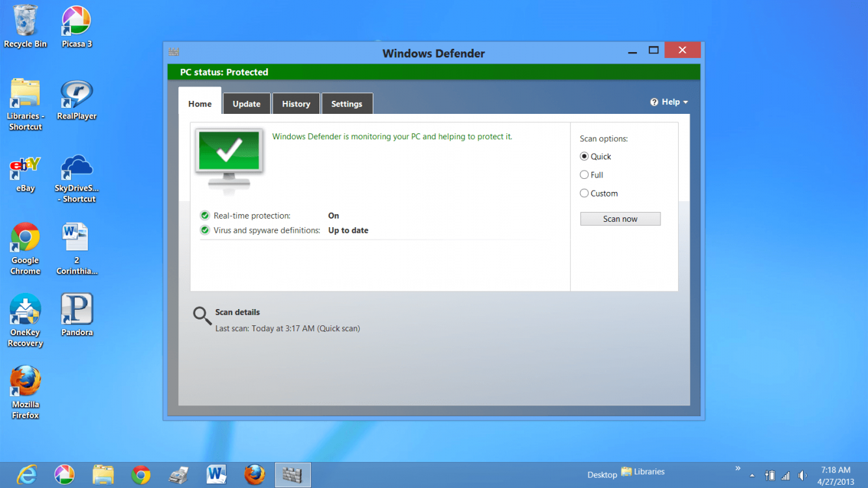Image resolution: width=868 pixels, height=488 pixels.
Task: Click the printer/scanner taskbar icon
Action: pyautogui.click(x=178, y=475)
